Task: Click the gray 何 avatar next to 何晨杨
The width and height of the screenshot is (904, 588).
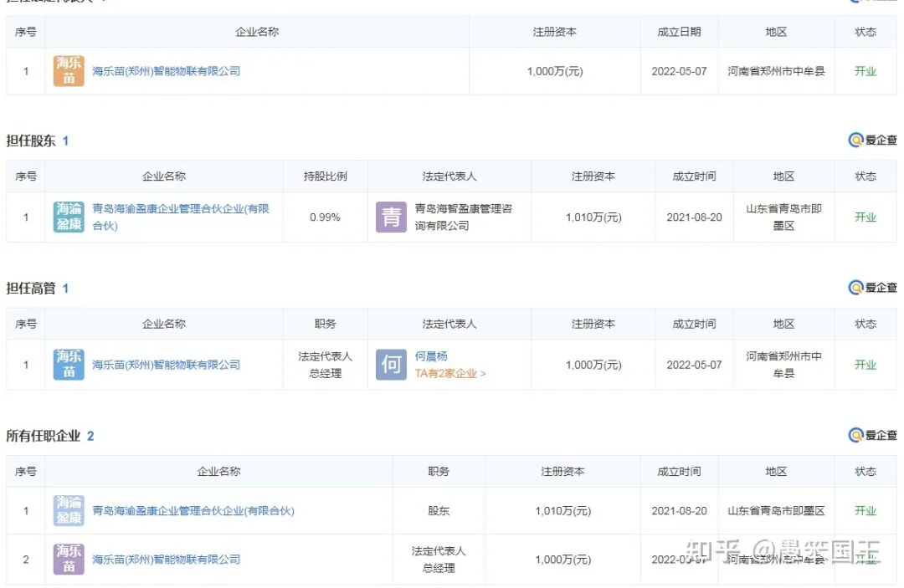Action: click(x=390, y=364)
